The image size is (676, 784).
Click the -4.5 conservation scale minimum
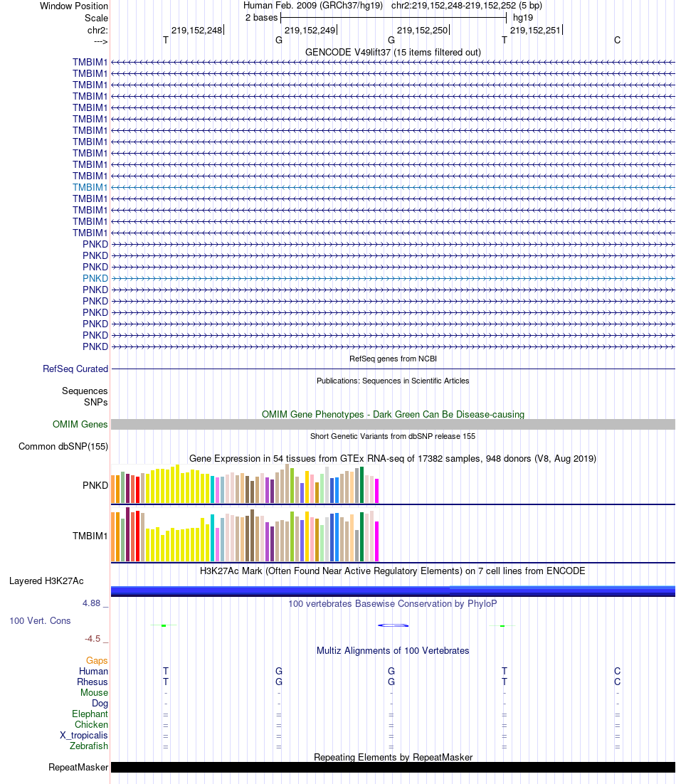tap(93, 639)
